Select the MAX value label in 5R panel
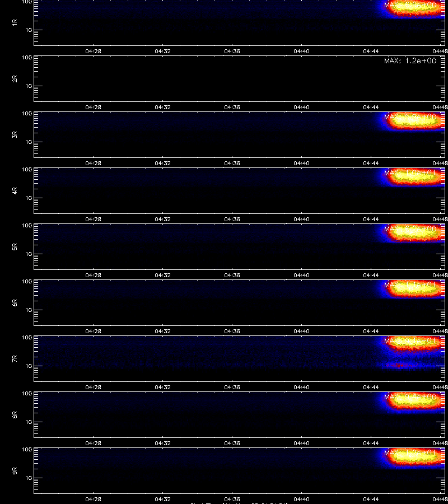The image size is (448, 504). [410, 229]
